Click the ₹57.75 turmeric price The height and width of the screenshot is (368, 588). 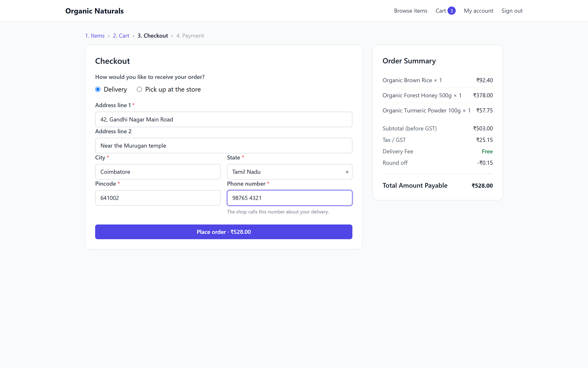(x=484, y=110)
